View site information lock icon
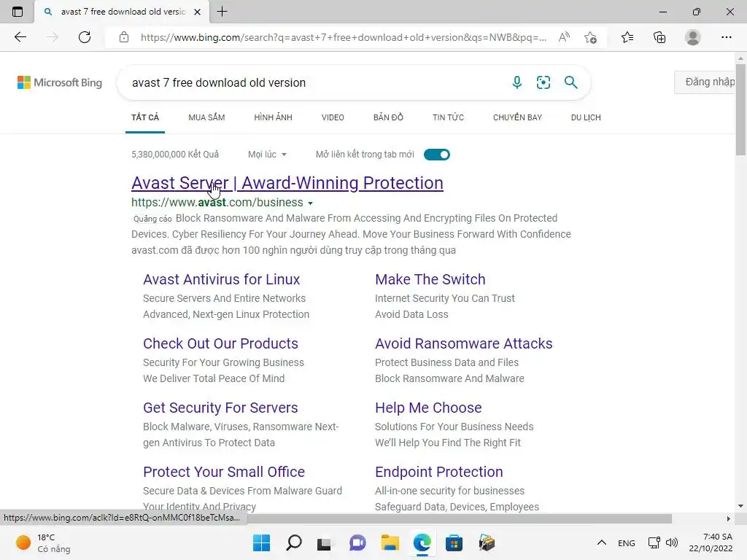 pyautogui.click(x=124, y=37)
